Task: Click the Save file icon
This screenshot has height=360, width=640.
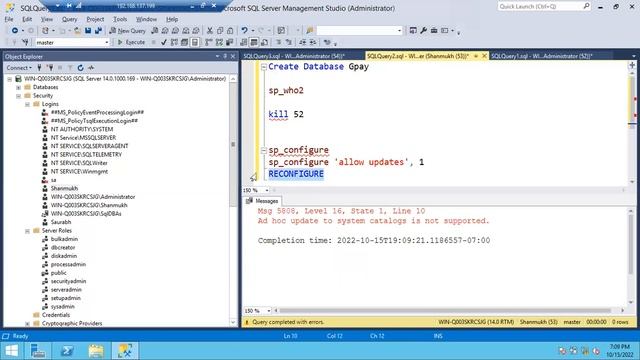Action: [88, 31]
